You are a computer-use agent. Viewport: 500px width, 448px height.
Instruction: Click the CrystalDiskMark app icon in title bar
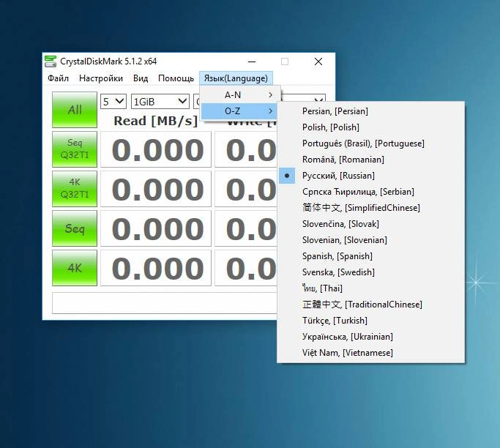[51, 61]
